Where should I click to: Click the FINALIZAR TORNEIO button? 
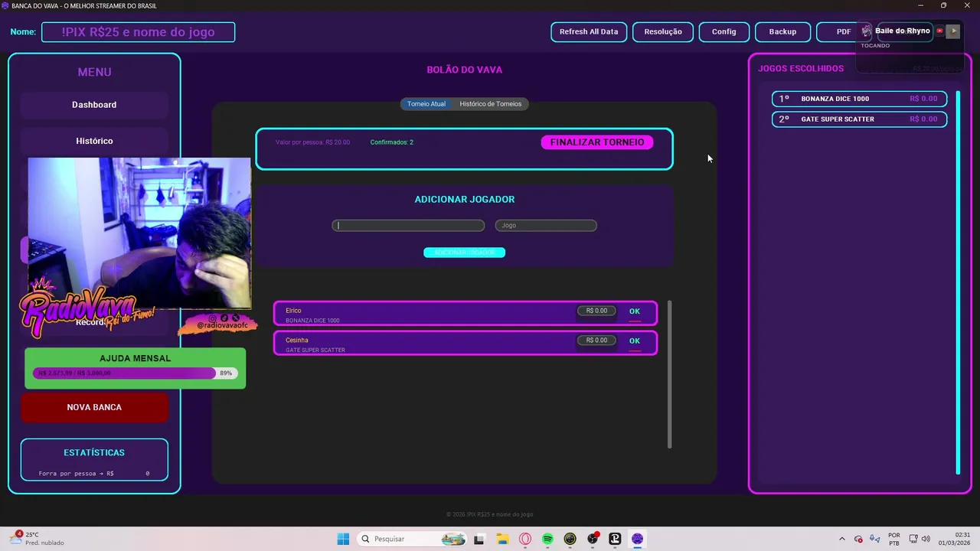(597, 142)
